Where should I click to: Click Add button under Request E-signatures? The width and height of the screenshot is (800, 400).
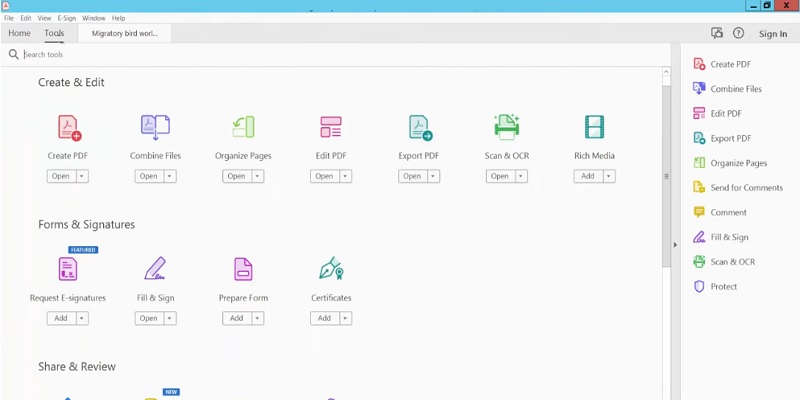pyautogui.click(x=61, y=318)
